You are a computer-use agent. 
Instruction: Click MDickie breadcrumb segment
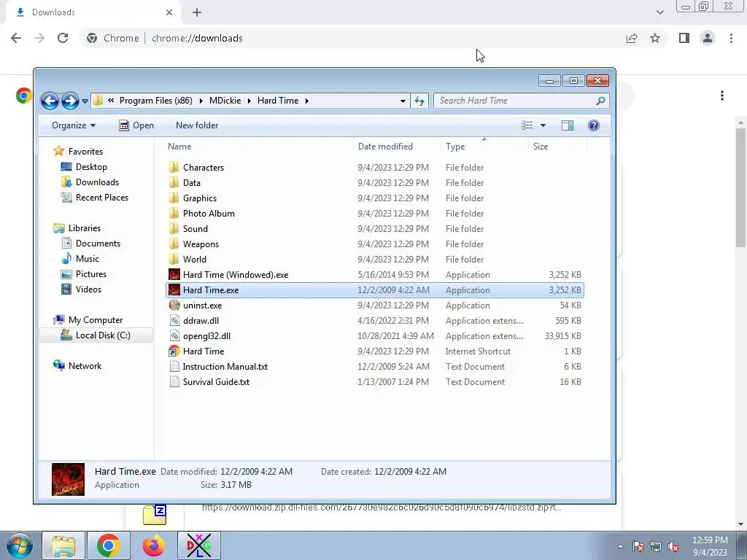pyautogui.click(x=225, y=101)
